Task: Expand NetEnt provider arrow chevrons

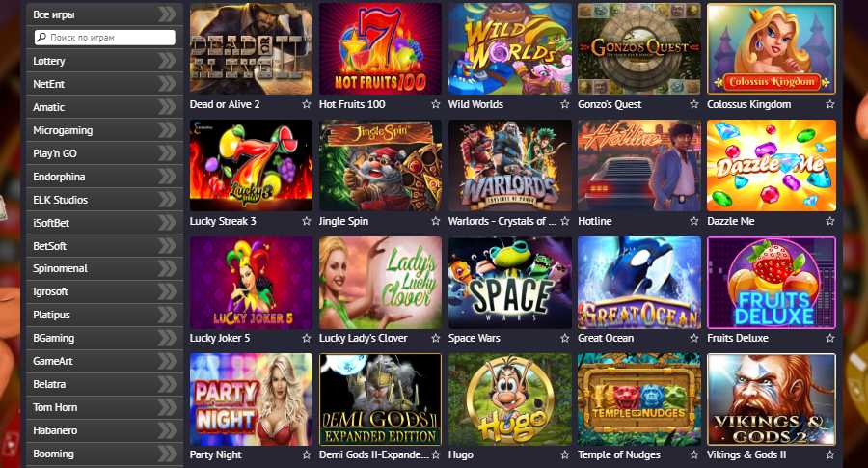Action: (167, 84)
